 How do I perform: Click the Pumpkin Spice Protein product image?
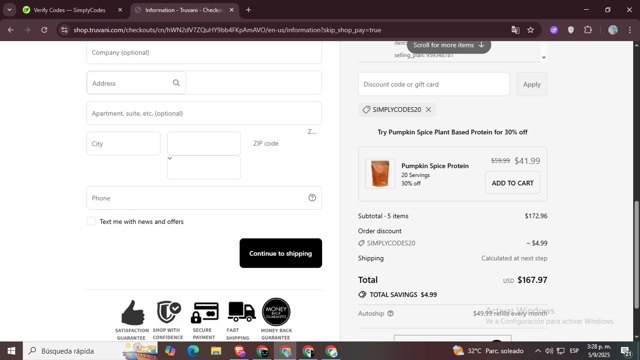[x=380, y=173]
